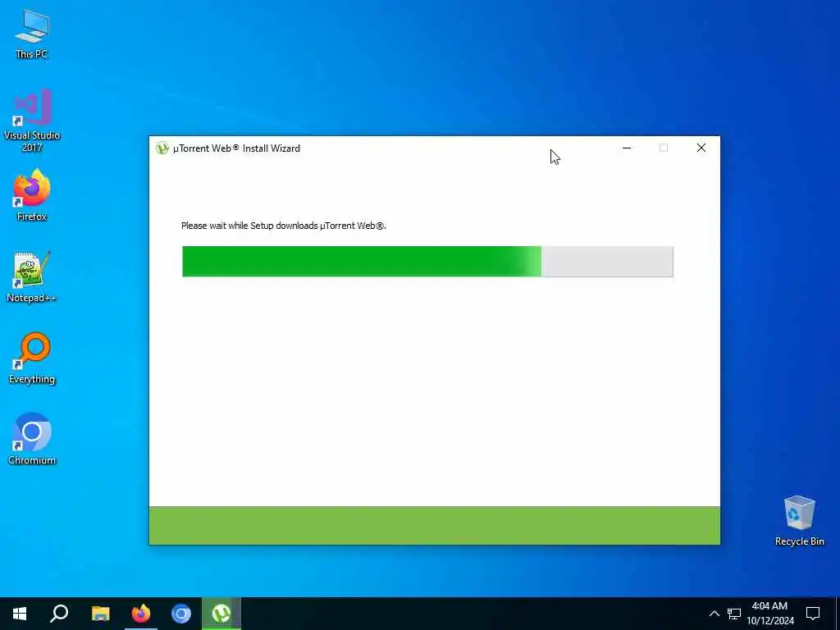
Task: Launch Chromium from desktop shortcut
Action: point(32,439)
